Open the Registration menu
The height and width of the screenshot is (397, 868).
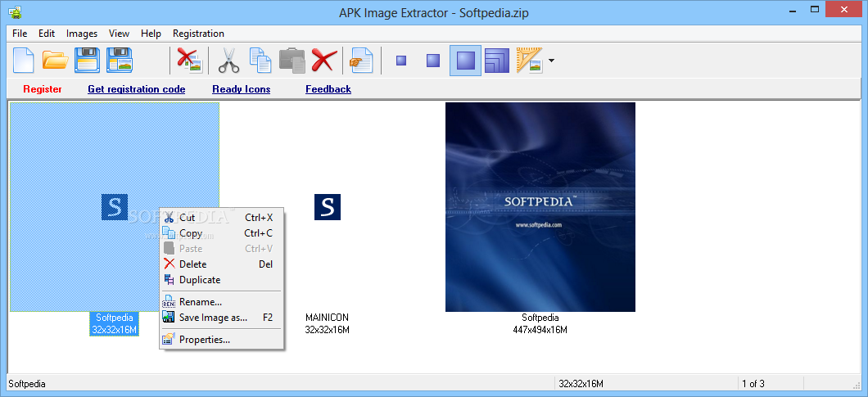(198, 34)
